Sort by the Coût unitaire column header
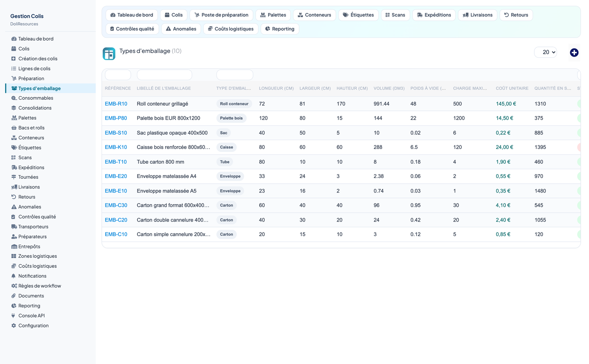 tap(512, 88)
